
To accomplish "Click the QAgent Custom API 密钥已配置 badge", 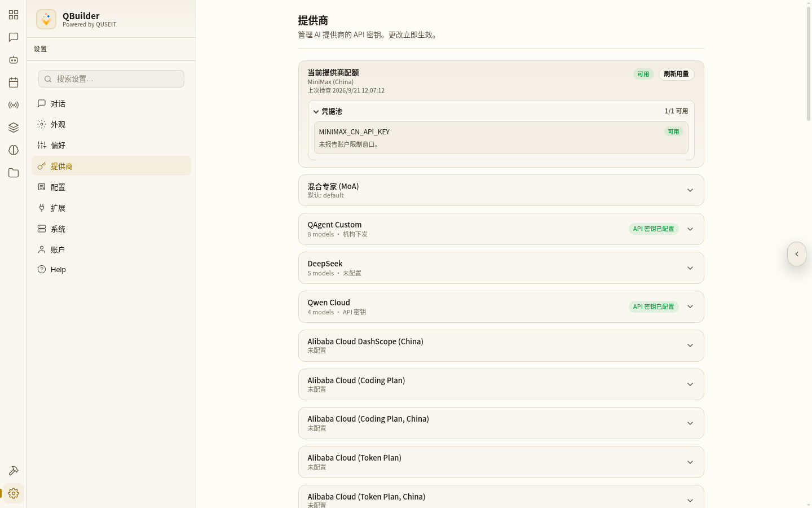I will click(654, 229).
